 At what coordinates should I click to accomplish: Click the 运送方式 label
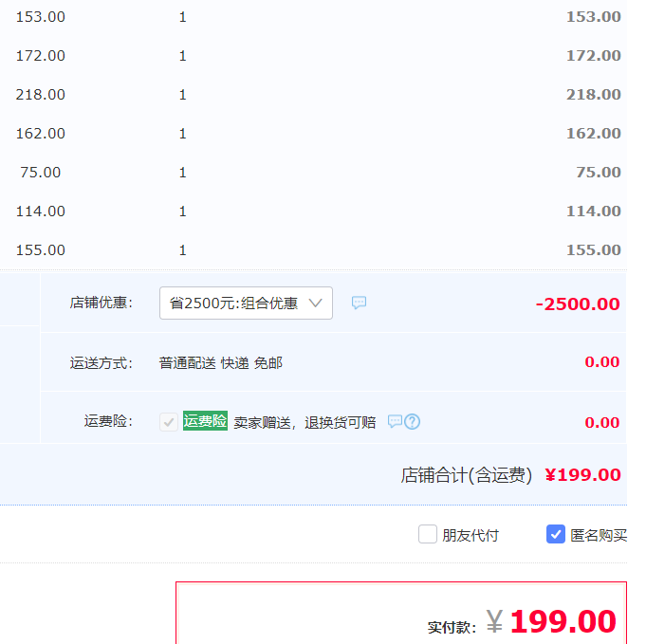(x=101, y=362)
